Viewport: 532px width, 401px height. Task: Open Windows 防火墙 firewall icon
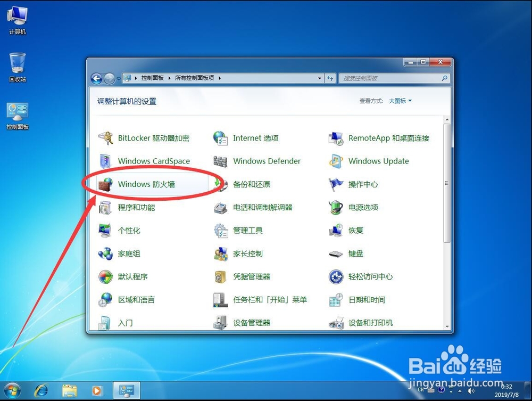point(106,184)
